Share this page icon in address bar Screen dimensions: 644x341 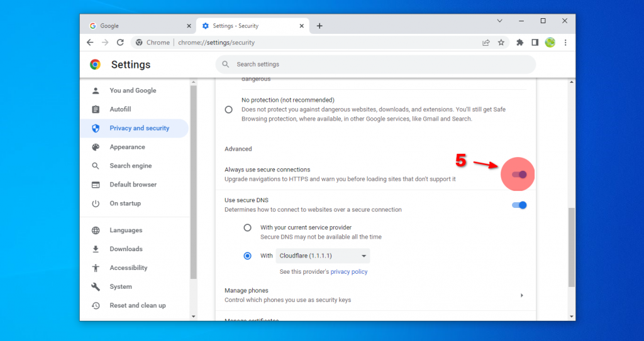tap(486, 42)
